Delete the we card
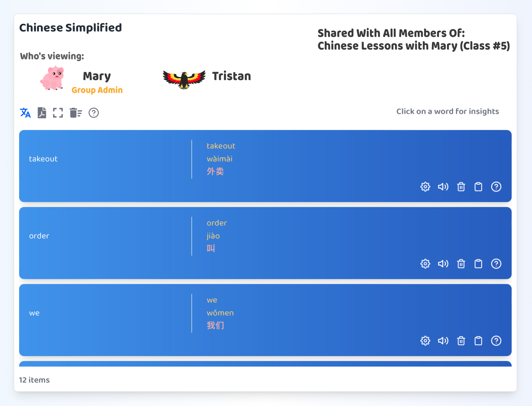This screenshot has height=406, width=532. 461,341
